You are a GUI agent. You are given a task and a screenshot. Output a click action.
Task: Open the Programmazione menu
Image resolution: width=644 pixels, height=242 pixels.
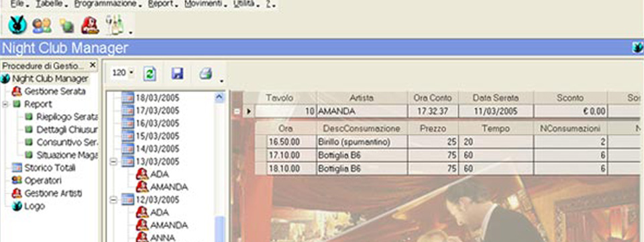click(107, 4)
